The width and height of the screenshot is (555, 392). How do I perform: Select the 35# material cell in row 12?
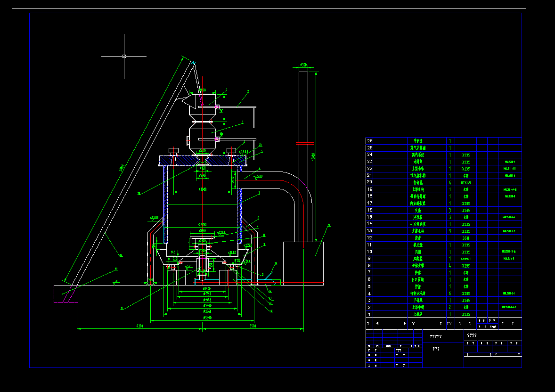[466, 238]
